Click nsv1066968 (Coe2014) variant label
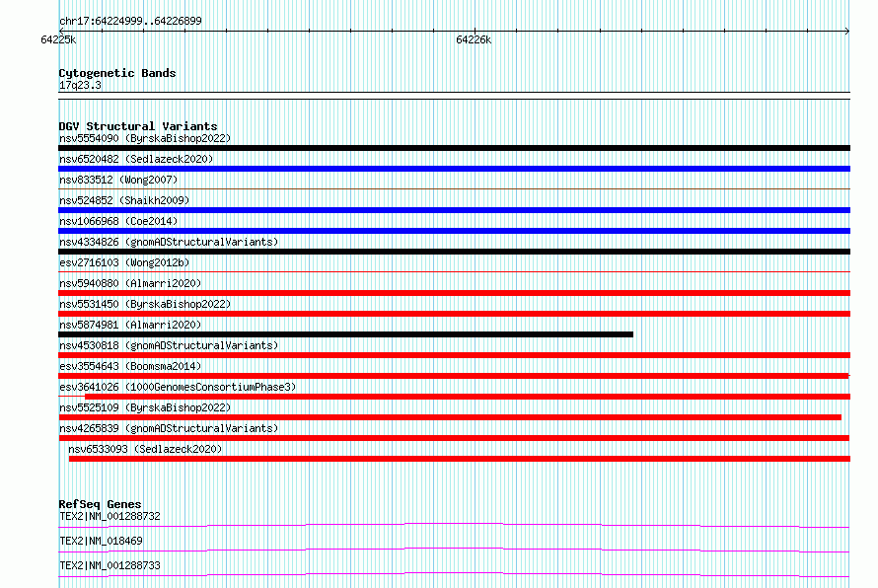878x588 pixels. 118,221
